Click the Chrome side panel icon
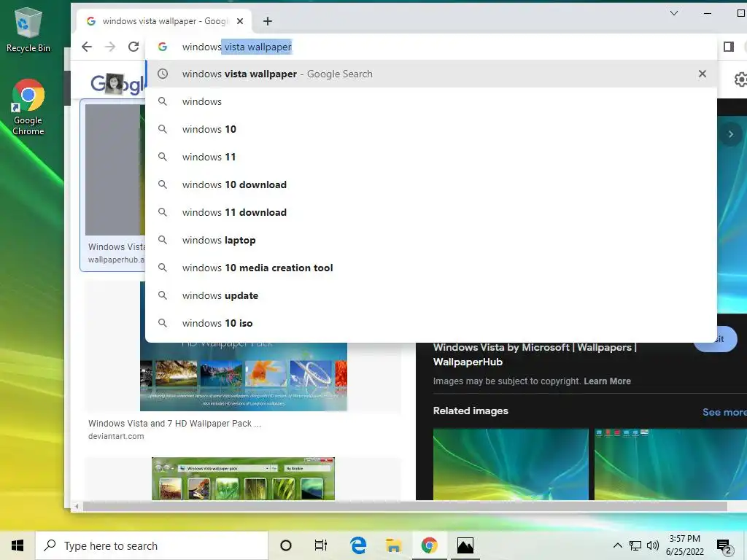 (729, 47)
